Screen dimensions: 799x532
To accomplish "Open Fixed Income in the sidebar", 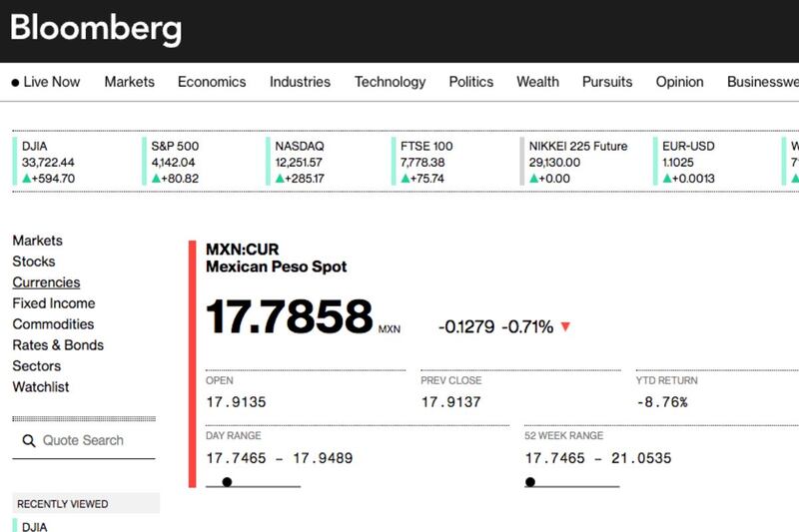I will [54, 303].
